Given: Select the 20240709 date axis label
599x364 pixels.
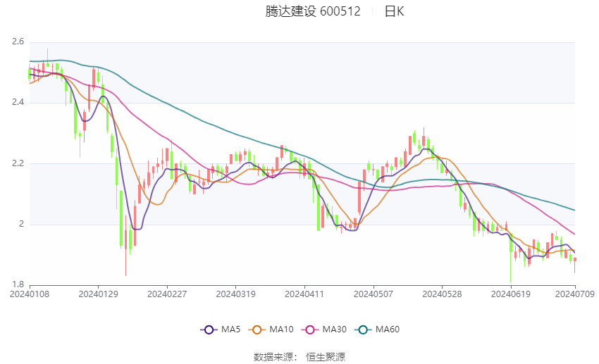Looking at the screenshot, I should click(574, 294).
